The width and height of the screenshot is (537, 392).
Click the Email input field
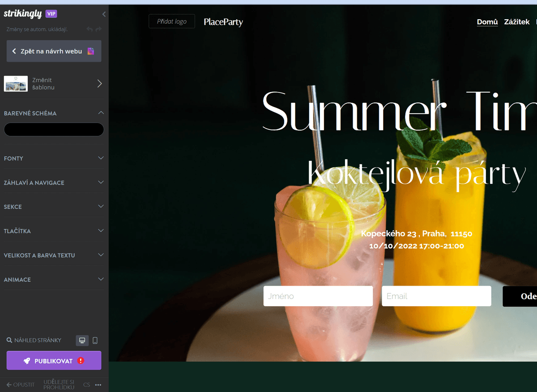(436, 296)
